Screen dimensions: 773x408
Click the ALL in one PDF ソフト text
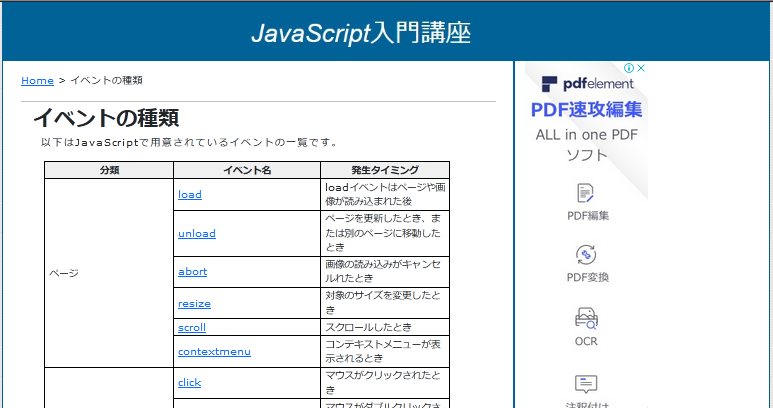point(587,145)
